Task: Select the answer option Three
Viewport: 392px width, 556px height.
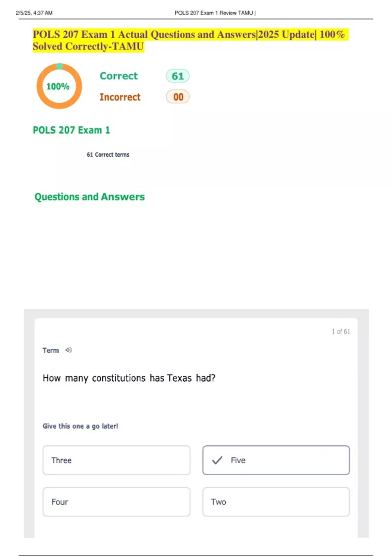Action: coord(116,460)
